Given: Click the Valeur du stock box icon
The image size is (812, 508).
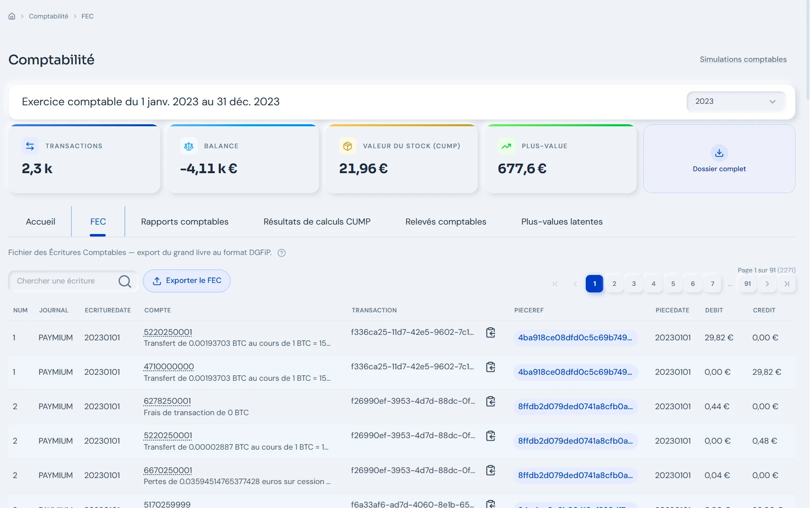Looking at the screenshot, I should (348, 146).
